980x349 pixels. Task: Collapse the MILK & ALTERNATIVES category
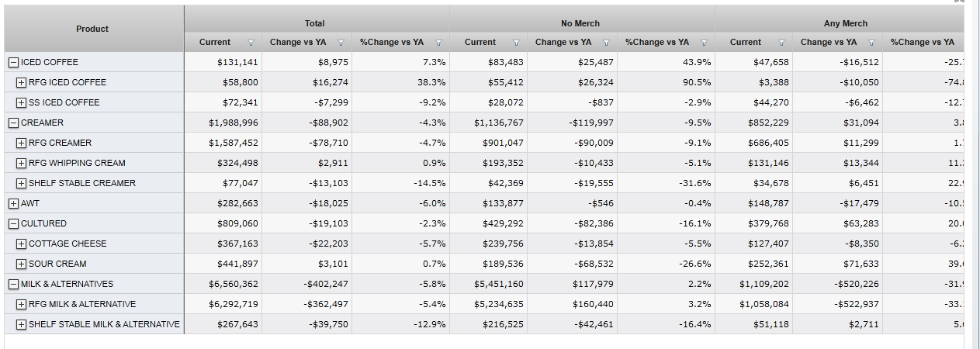pos(13,285)
